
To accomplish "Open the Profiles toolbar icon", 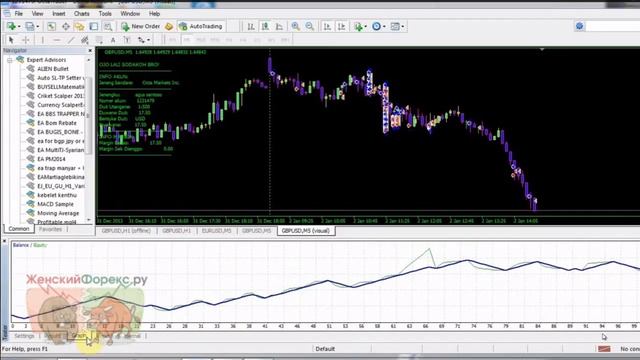I will coord(30,27).
